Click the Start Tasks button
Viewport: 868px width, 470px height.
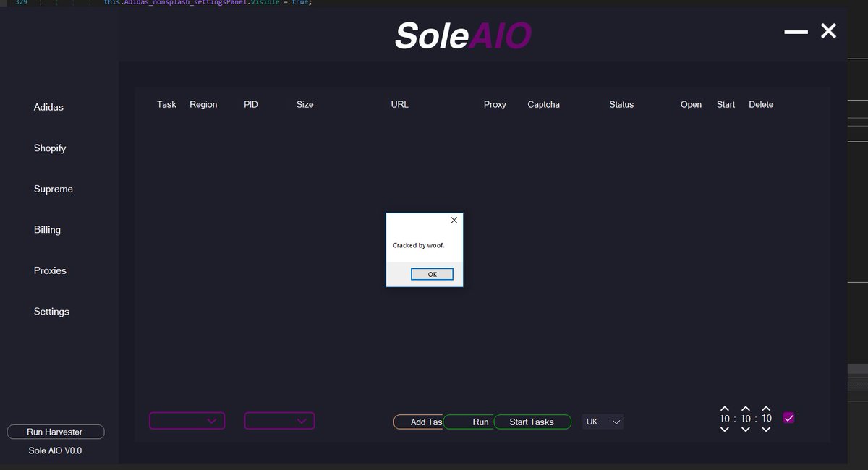(532, 422)
